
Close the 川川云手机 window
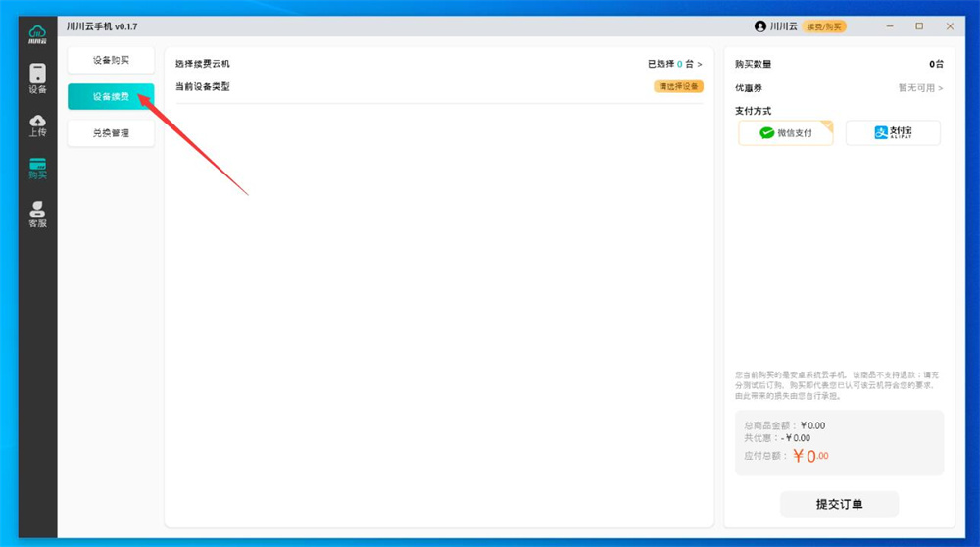point(950,26)
